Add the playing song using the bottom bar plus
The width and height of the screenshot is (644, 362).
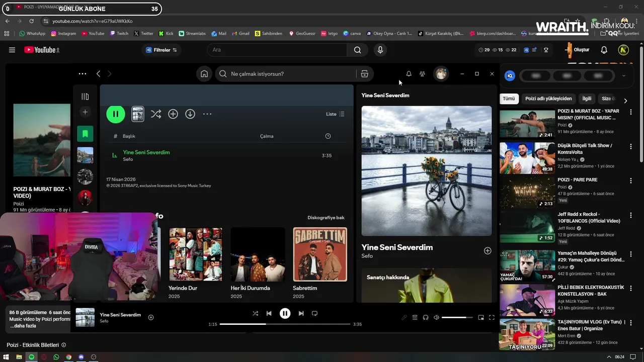[x=151, y=317]
